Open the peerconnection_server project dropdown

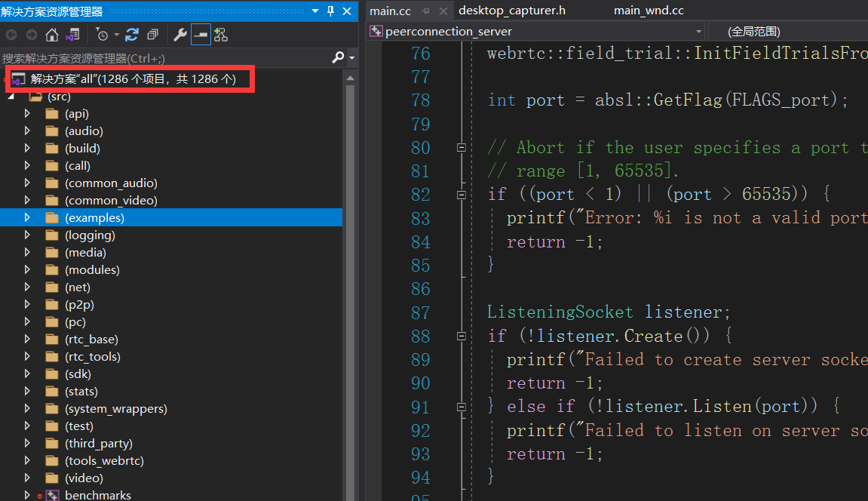pyautogui.click(x=698, y=32)
